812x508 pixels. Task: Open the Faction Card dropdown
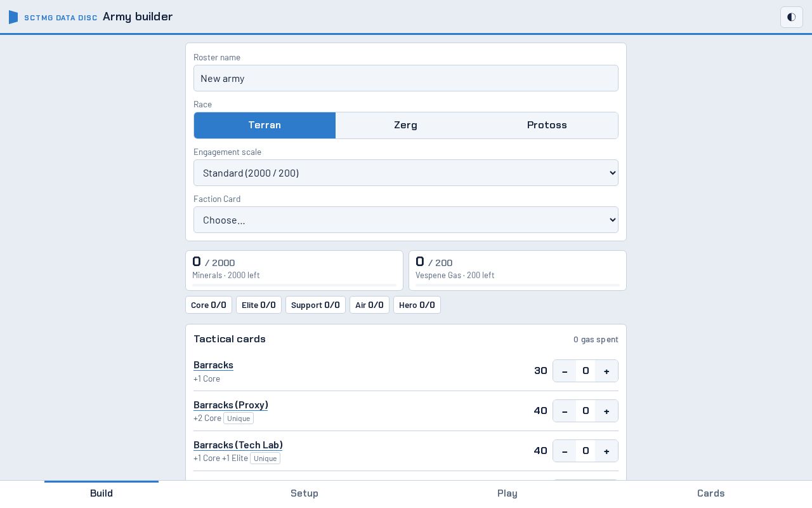406,220
